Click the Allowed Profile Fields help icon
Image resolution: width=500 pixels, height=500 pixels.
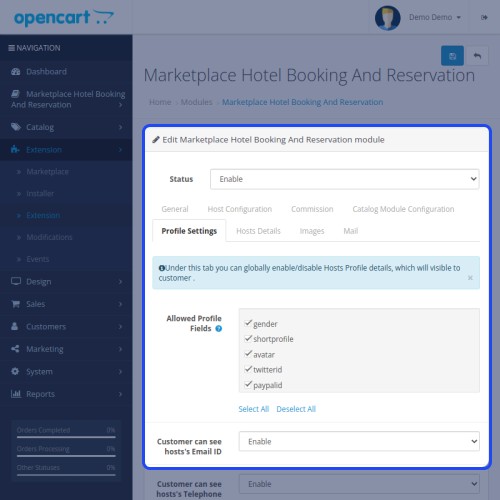pos(219,329)
